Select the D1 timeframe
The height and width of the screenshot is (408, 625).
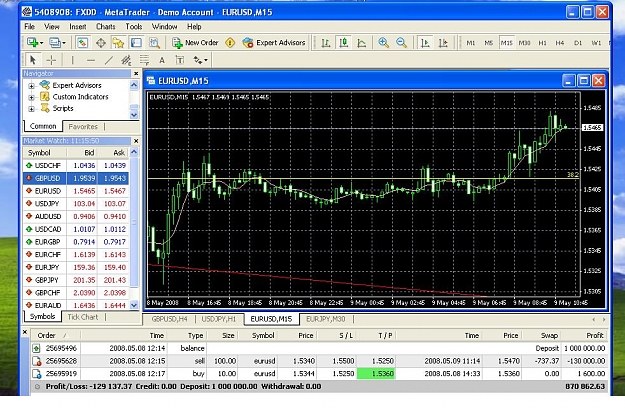(578, 43)
